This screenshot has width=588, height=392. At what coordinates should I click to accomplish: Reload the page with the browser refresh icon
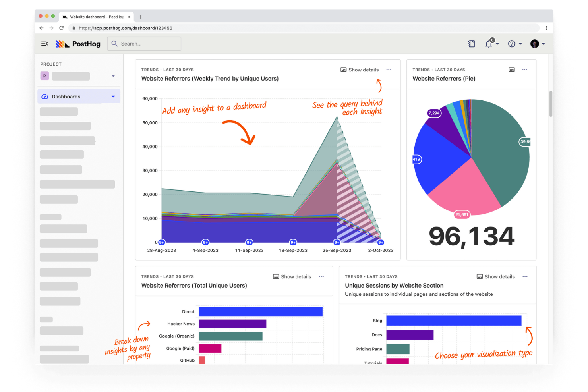62,28
